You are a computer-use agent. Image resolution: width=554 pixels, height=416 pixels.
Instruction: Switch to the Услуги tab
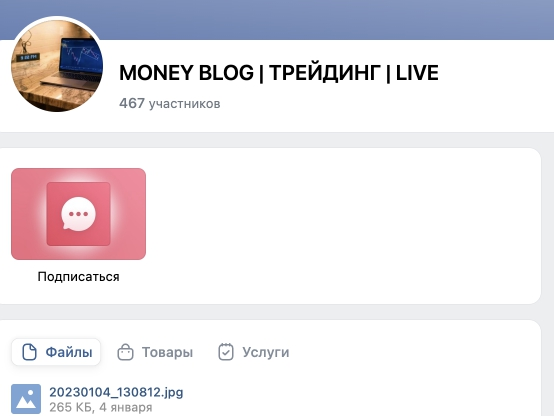254,352
